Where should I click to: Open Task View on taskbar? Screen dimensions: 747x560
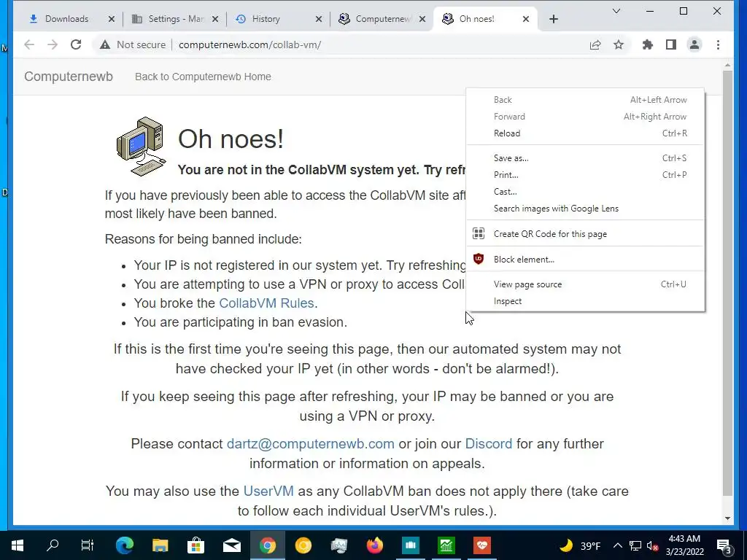click(x=88, y=545)
